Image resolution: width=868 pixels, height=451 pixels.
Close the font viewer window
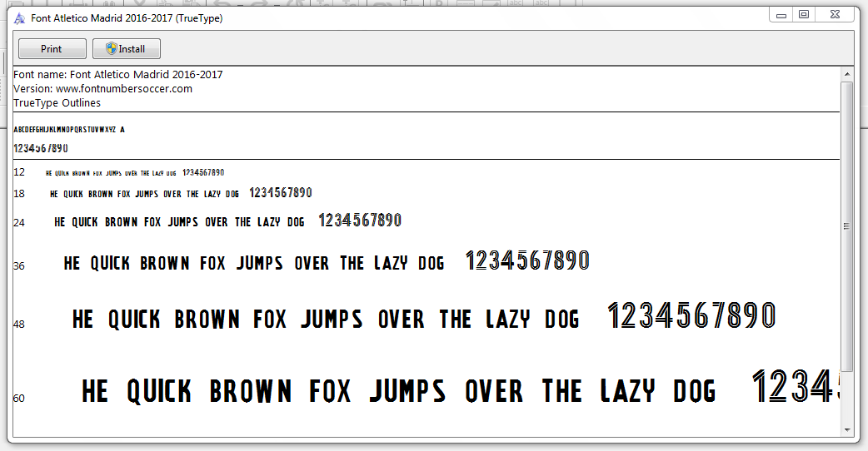(x=836, y=15)
